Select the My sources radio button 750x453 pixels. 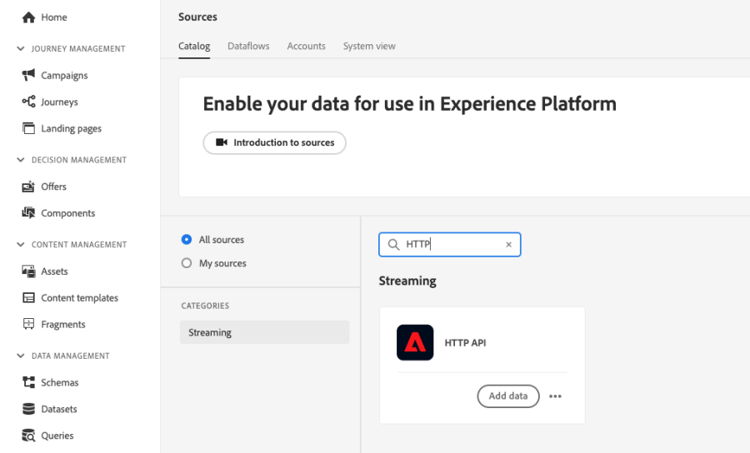(x=187, y=263)
